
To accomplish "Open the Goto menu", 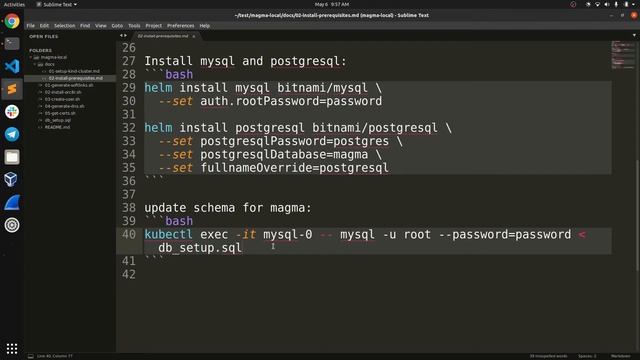I will (x=117, y=26).
